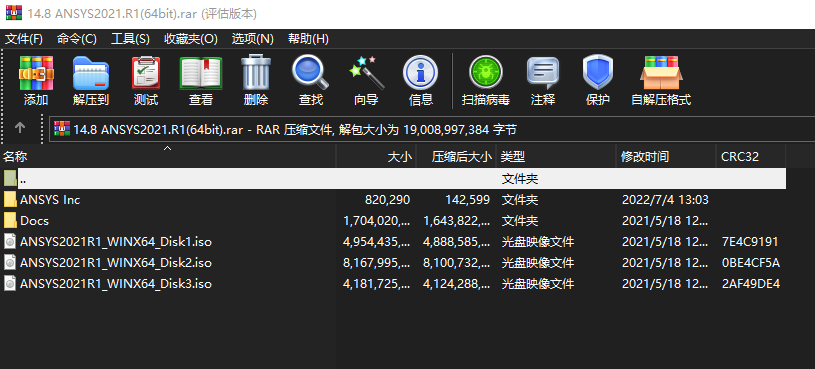Open the 帮助(H) menu
Screen dimensions: 815x369
pos(308,39)
